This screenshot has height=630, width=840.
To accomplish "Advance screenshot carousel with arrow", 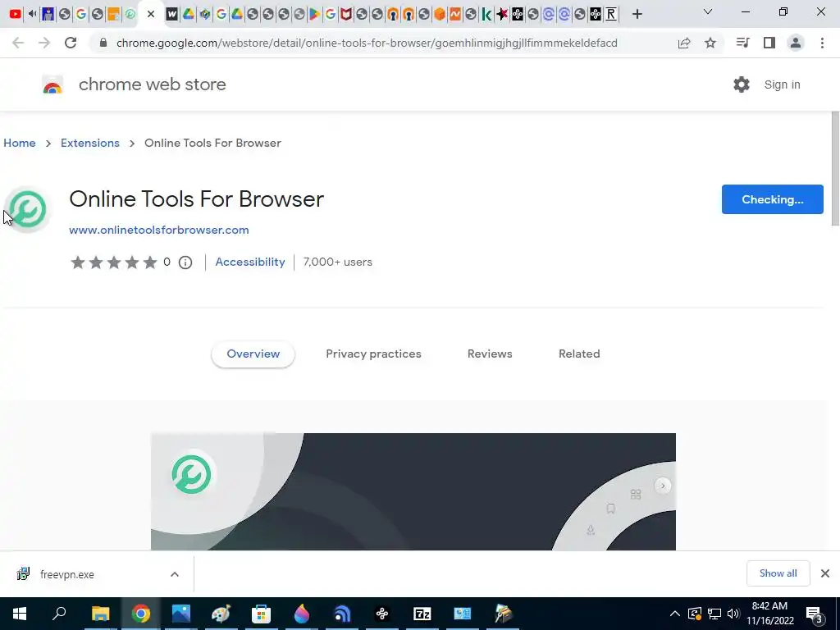I will tap(663, 486).
